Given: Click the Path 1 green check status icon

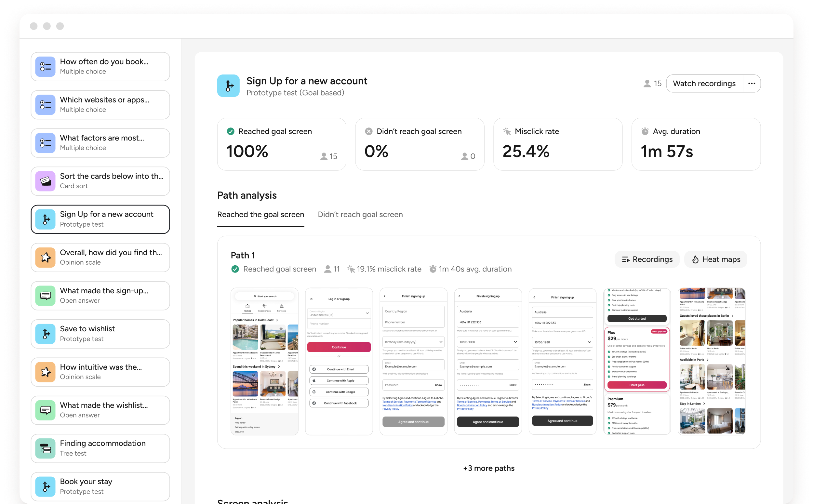Looking at the screenshot, I should [x=235, y=269].
